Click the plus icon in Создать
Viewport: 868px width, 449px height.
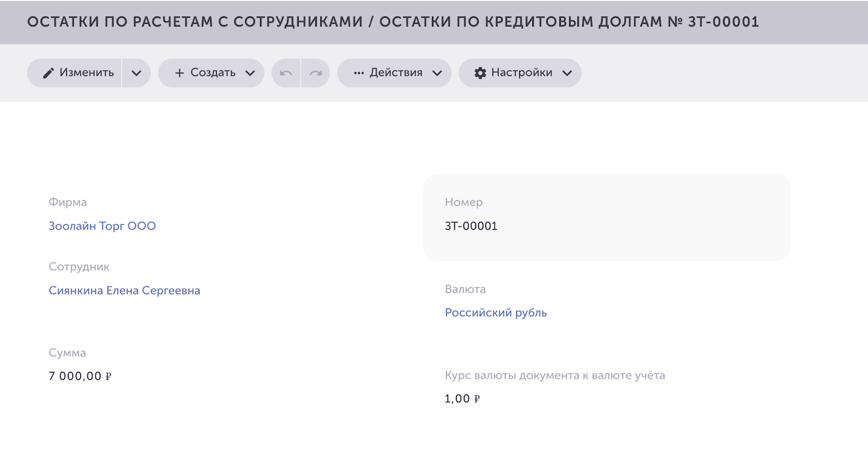click(x=180, y=73)
